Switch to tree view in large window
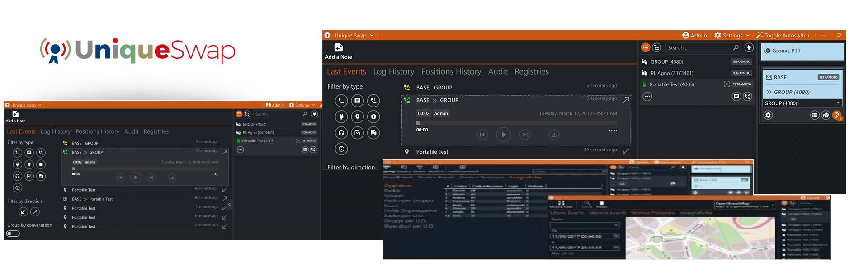This screenshot has height=271, width=868. click(x=657, y=47)
